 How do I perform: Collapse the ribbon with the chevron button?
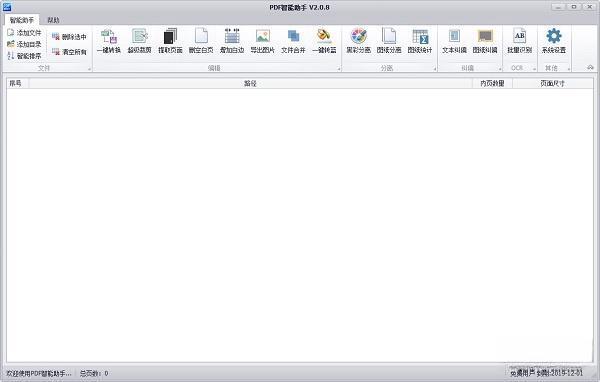click(590, 68)
